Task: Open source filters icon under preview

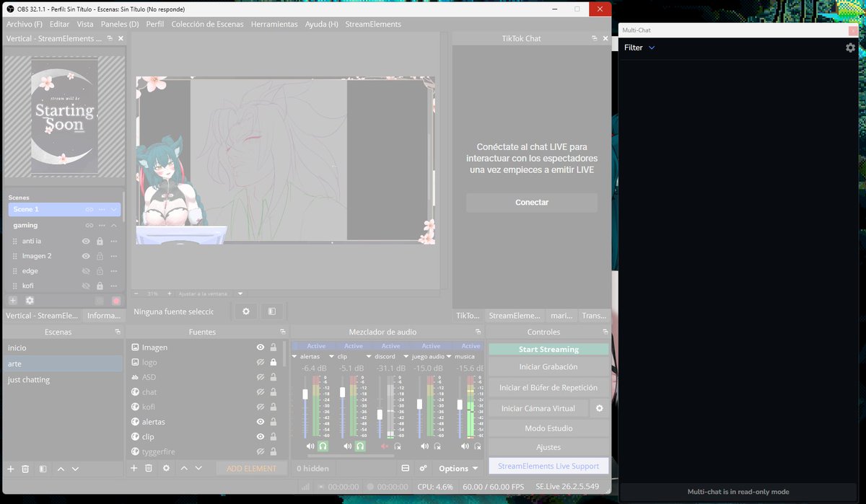Action: click(x=271, y=311)
